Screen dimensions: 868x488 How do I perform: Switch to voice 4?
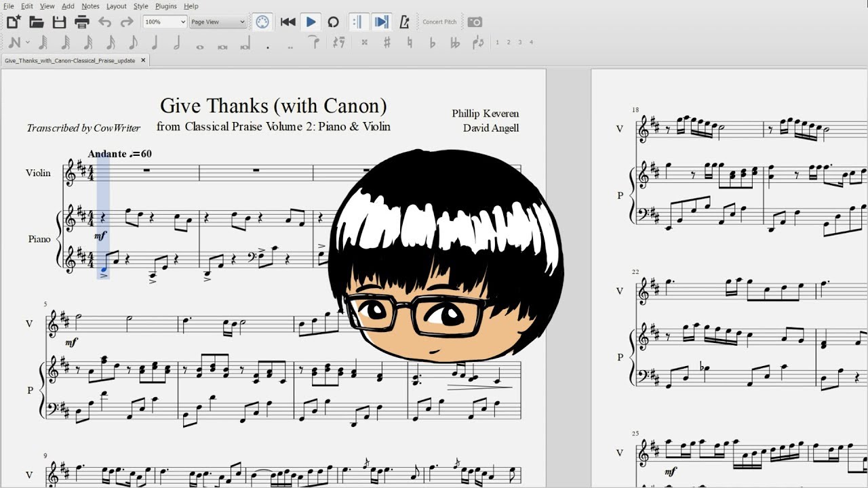coord(531,43)
